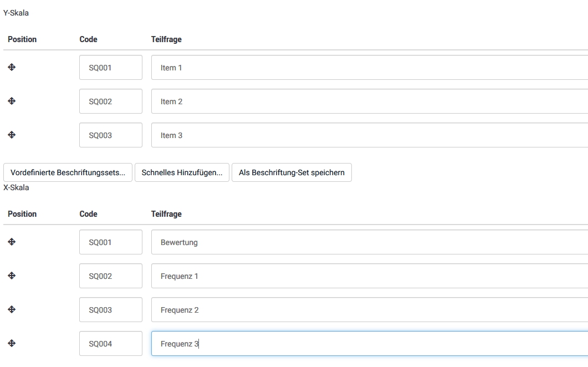Viewport: 588px width, 367px height.
Task: Select the Y-Skala SQ003 code box
Action: (111, 135)
